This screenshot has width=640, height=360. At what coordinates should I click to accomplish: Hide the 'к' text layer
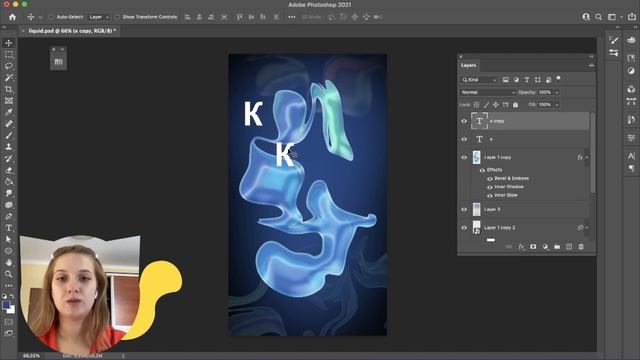464,139
